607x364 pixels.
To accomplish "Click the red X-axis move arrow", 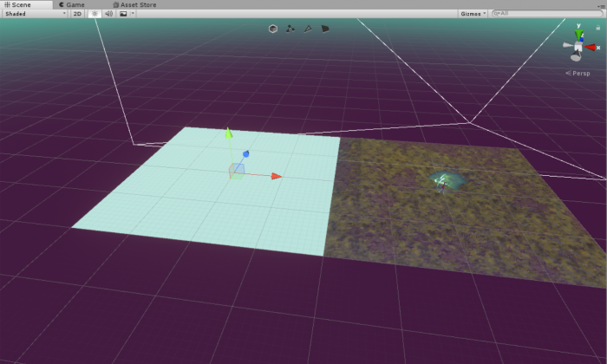I will pos(277,177).
